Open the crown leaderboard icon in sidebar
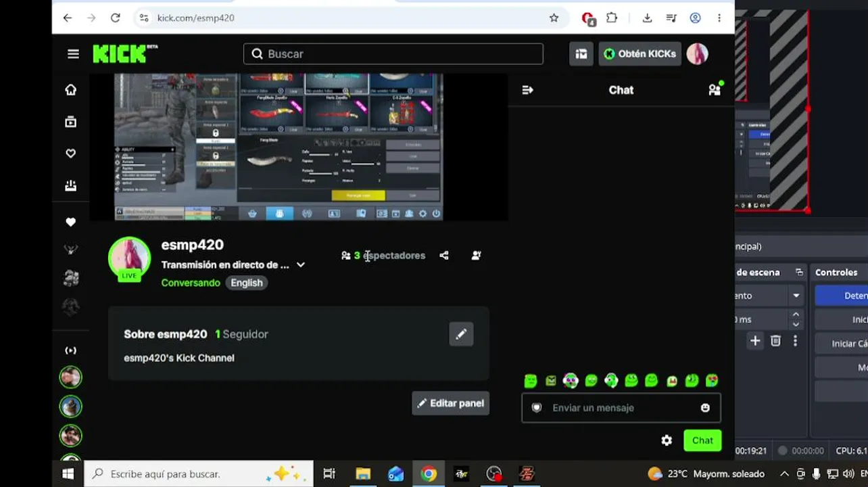Viewport: 868px width, 487px height. pyautogui.click(x=70, y=185)
